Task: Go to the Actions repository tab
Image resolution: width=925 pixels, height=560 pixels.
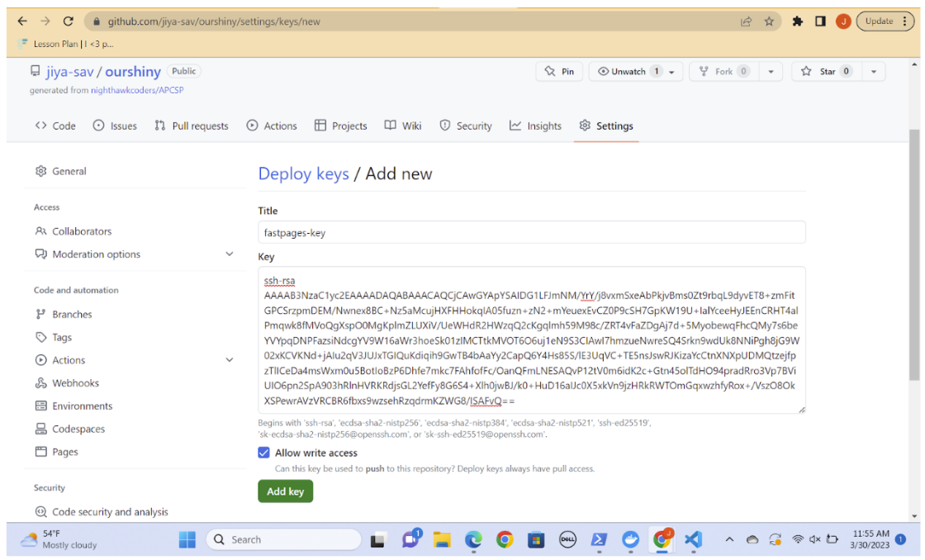Action: click(x=272, y=126)
